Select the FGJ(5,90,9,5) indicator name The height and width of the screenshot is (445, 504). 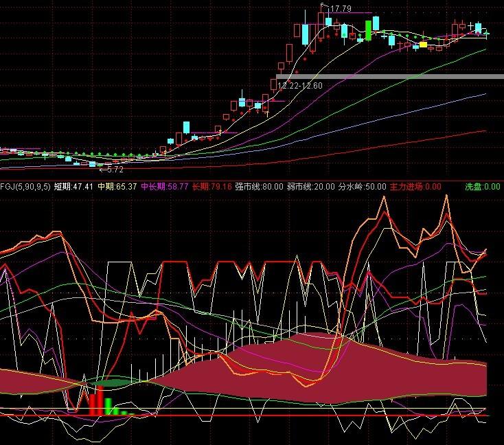tap(25, 187)
